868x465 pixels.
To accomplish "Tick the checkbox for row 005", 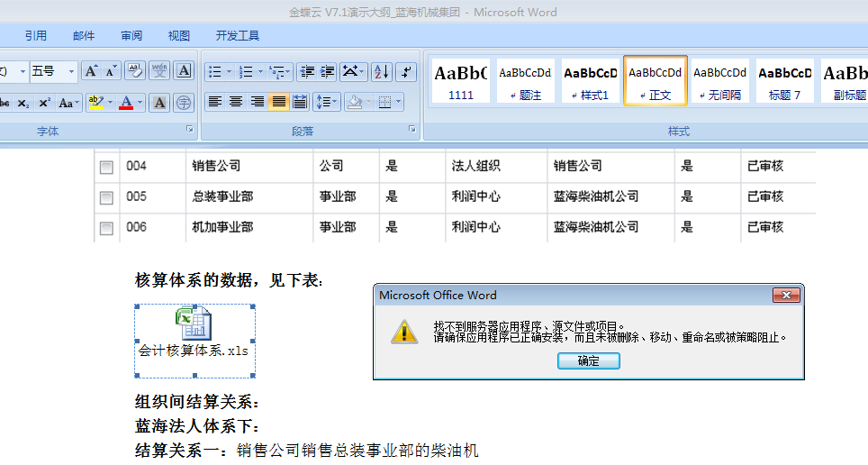I will 106,197.
